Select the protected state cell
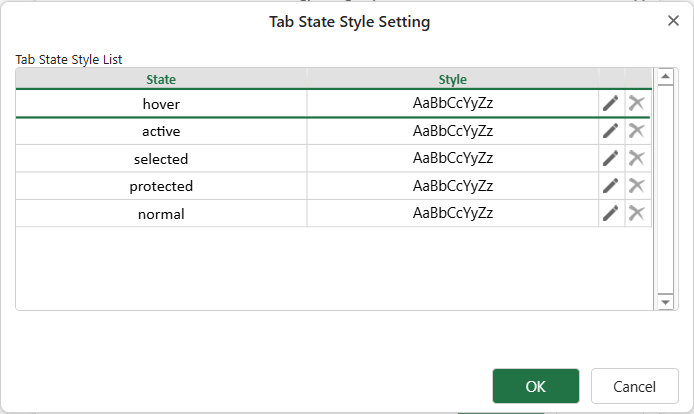The height and width of the screenshot is (414, 694). click(x=161, y=186)
